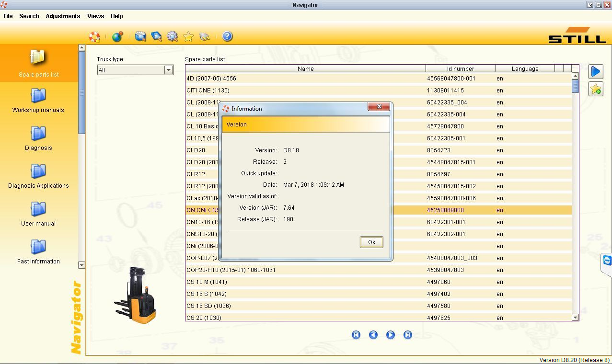
Task: Open the parts search magnifier icon
Action: [140, 36]
